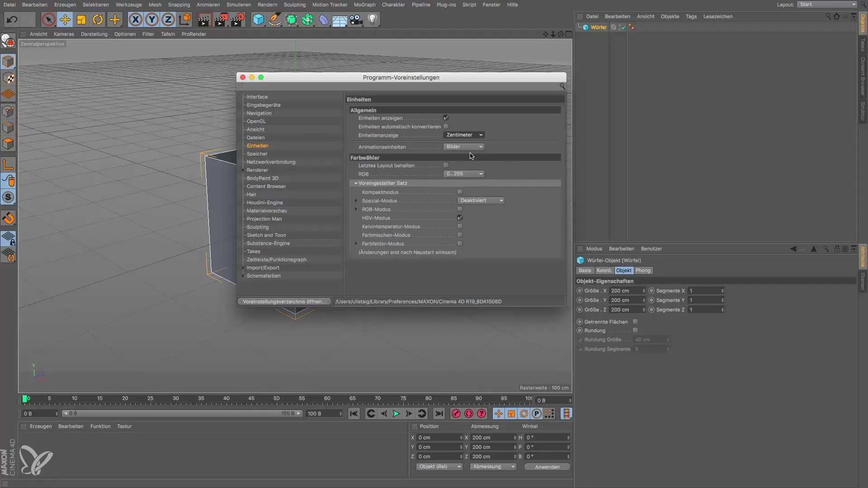
Task: Click the deformer bend icon
Action: [324, 20]
